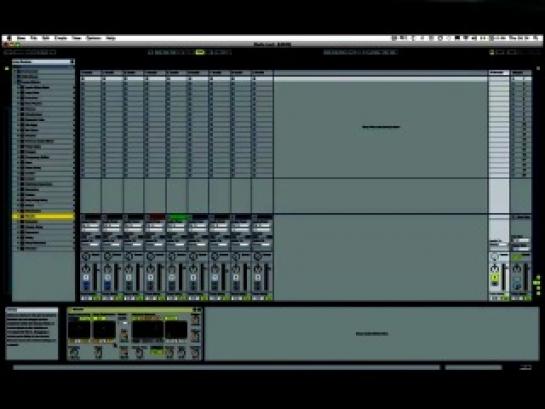
Task: Select the red-titled fourth track header
Action: click(x=155, y=217)
